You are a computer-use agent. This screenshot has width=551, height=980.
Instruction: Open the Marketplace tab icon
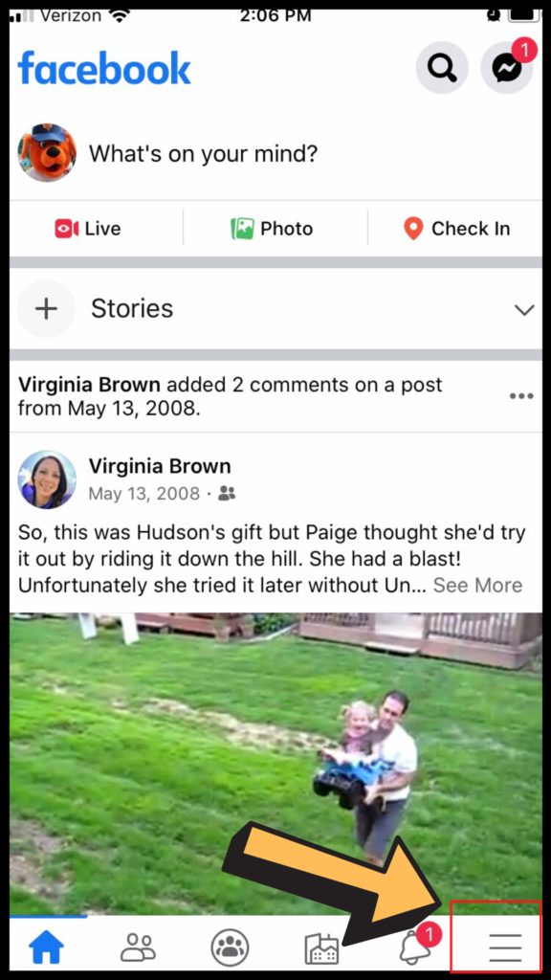(x=321, y=948)
